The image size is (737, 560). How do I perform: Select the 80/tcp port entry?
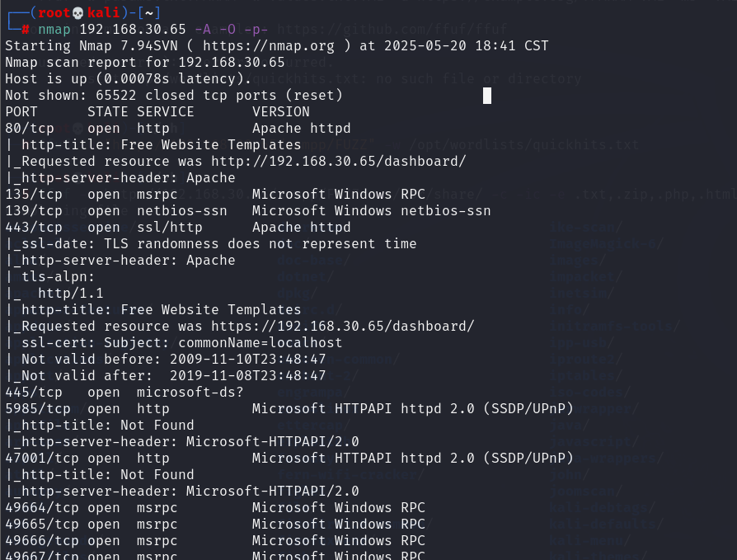[30, 129]
